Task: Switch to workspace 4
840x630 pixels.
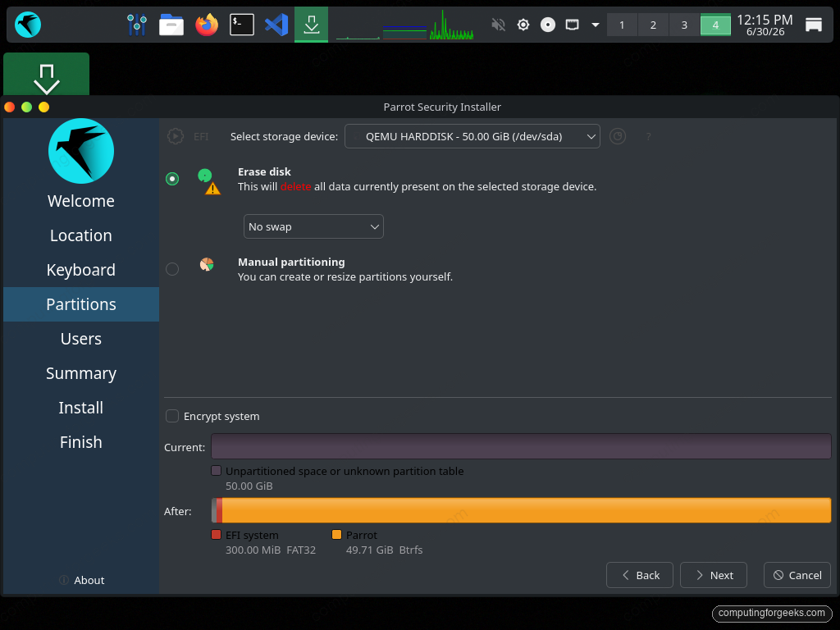Action: pyautogui.click(x=715, y=25)
